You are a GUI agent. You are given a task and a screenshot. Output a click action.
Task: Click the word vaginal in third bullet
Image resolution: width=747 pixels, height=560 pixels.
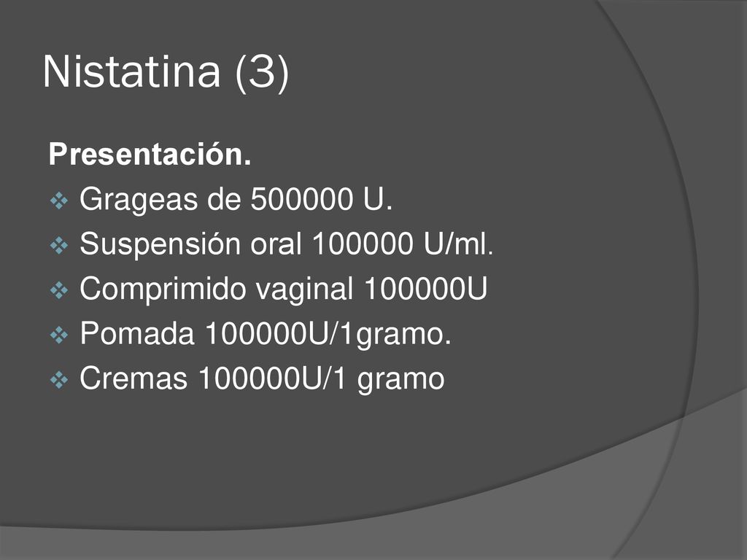[x=304, y=289]
